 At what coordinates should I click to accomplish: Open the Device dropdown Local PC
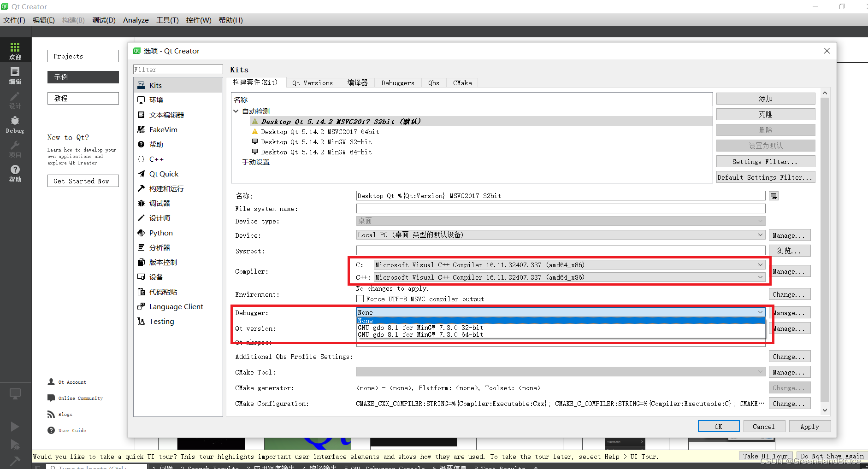561,235
